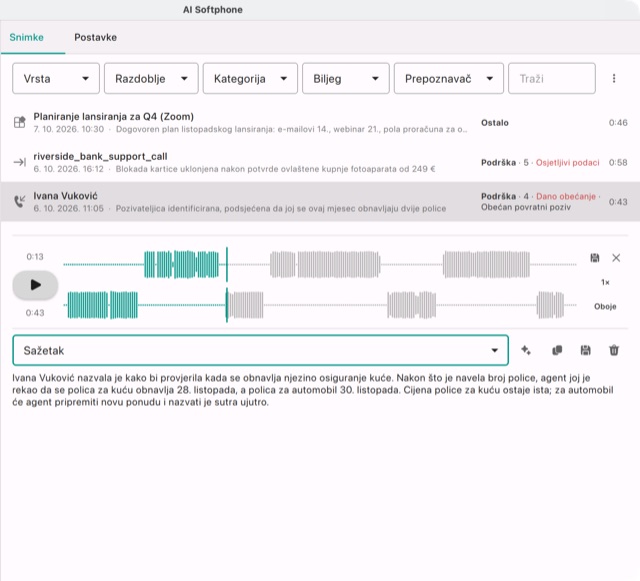Delete the recording with the trash icon
This screenshot has height=581, width=640.
coord(614,350)
